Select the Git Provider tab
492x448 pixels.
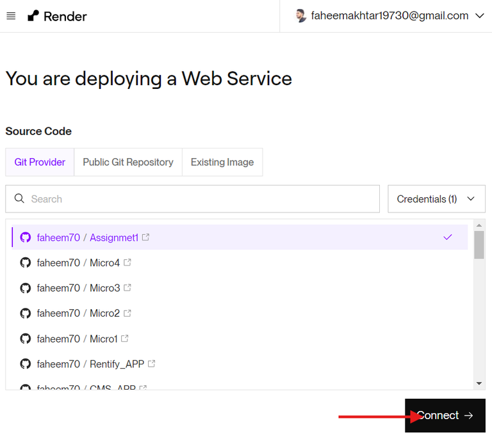pos(40,162)
